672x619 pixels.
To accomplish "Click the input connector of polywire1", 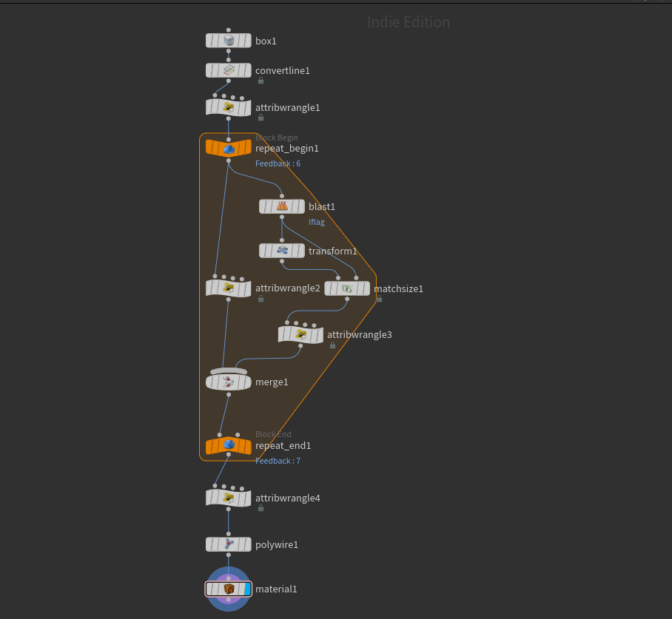I will pyautogui.click(x=229, y=534).
